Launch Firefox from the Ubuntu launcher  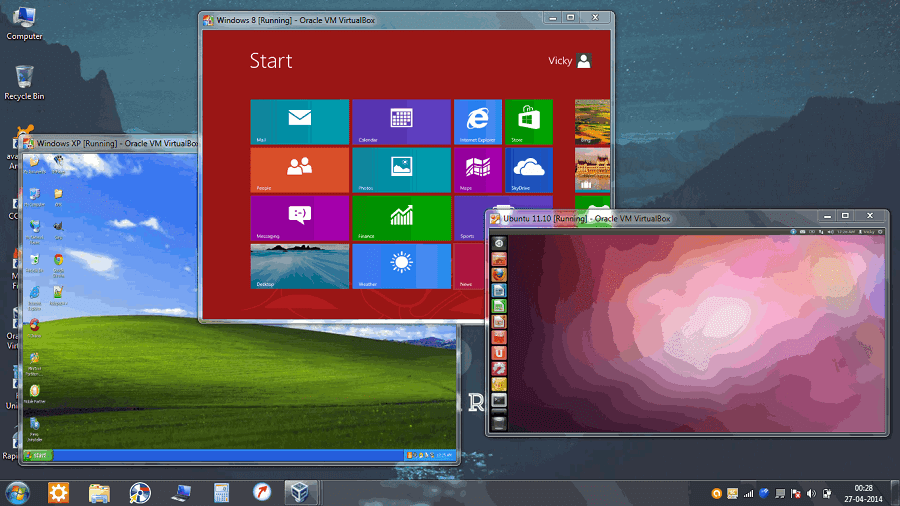click(x=499, y=275)
